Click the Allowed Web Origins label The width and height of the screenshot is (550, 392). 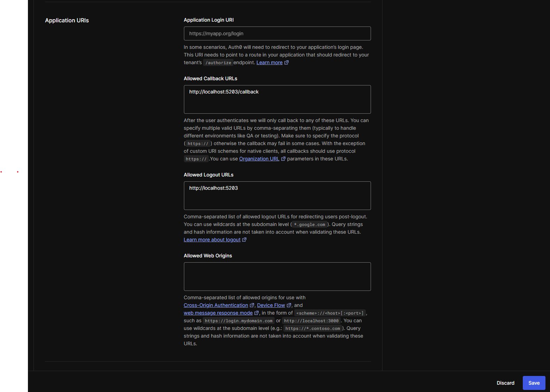pos(208,256)
